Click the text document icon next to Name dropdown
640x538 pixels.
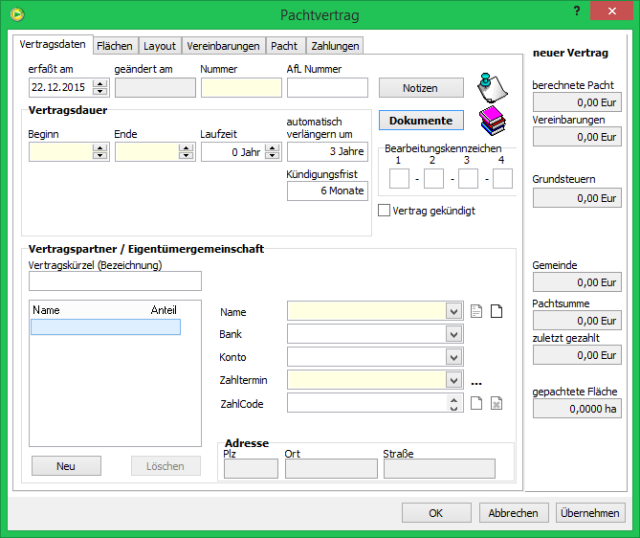(x=476, y=311)
